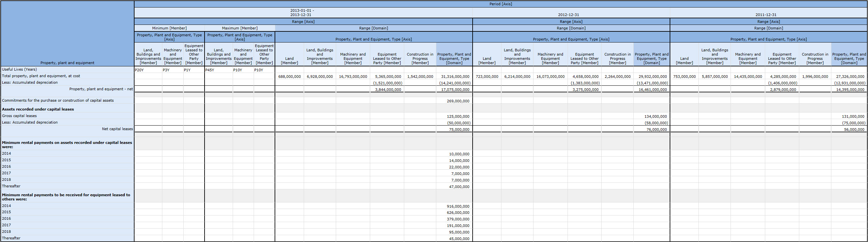Screen dimensions: 868x242
Task: Click the 1,542,000,000 construction in progress value
Action: (420, 77)
